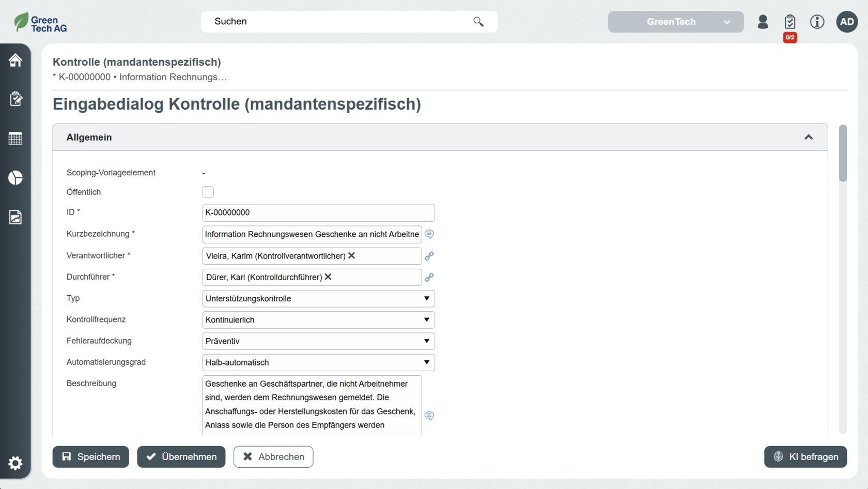Click the vertical scrollbar of the form
The image size is (868, 489).
[843, 154]
